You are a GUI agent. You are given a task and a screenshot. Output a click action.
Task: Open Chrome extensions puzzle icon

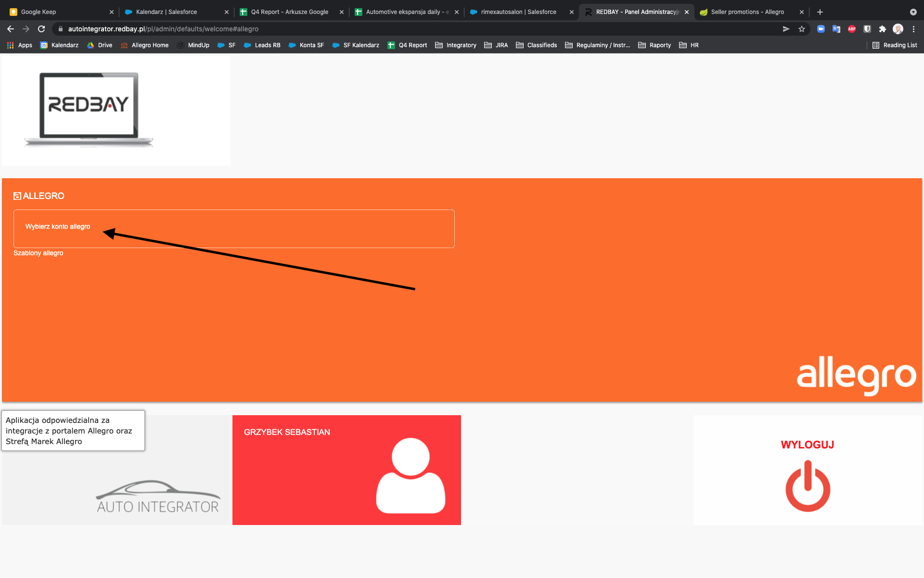[x=883, y=29]
